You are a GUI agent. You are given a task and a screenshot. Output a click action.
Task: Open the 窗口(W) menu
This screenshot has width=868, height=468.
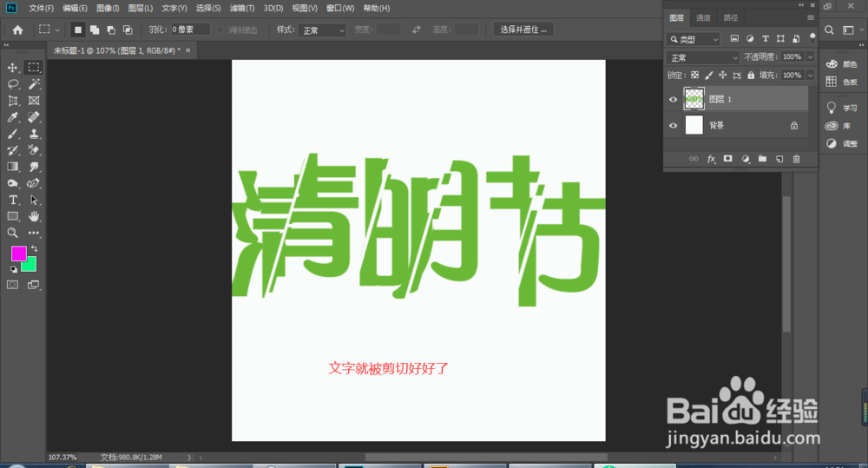click(340, 9)
